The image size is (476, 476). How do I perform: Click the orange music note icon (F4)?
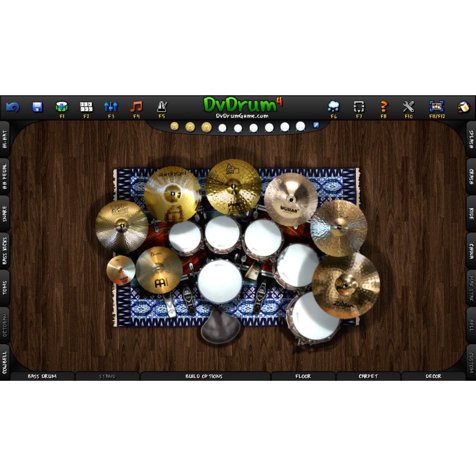136,107
